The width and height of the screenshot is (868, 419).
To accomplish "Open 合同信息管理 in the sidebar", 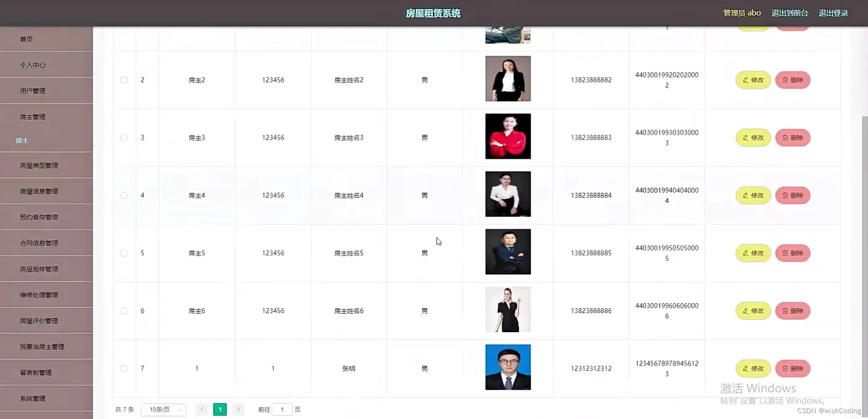I will pyautogui.click(x=46, y=243).
